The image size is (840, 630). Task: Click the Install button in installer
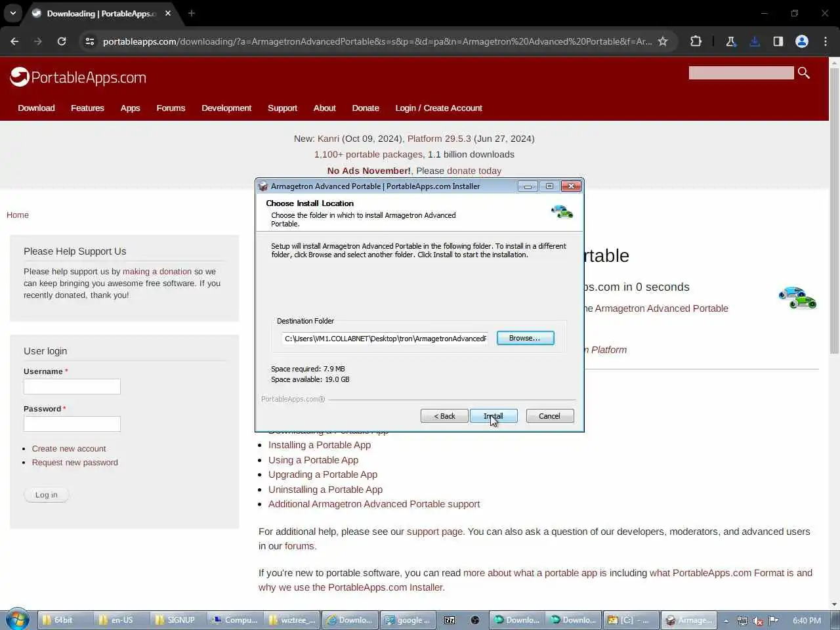(493, 416)
